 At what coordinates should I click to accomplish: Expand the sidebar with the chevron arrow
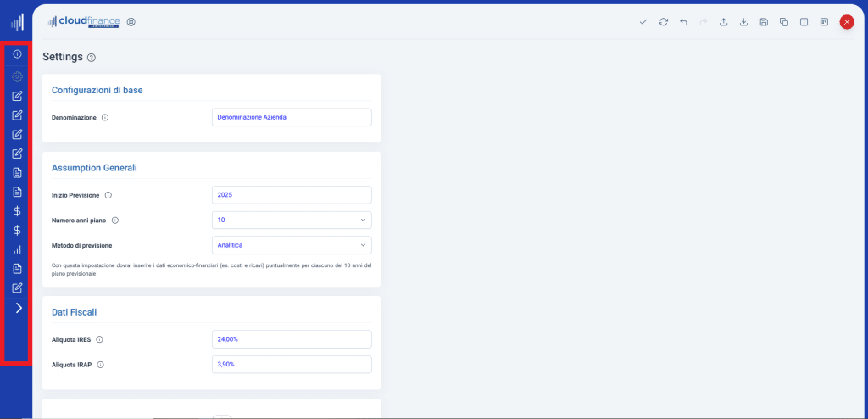(19, 308)
